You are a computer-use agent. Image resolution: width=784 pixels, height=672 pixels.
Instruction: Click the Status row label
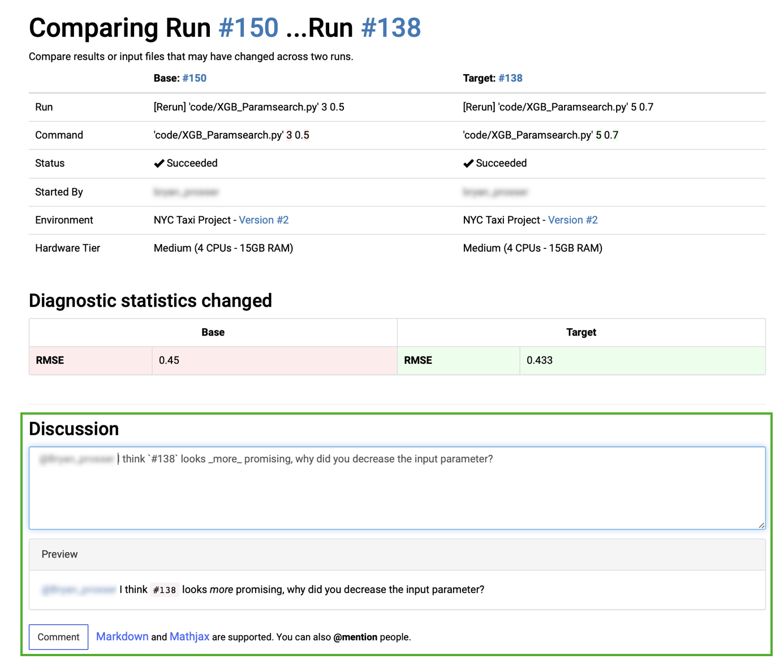click(50, 163)
